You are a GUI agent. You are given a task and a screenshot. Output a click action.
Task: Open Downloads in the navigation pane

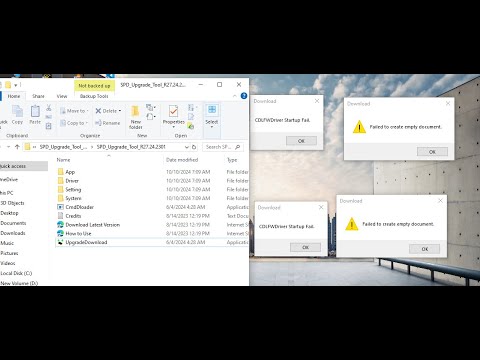[13, 233]
